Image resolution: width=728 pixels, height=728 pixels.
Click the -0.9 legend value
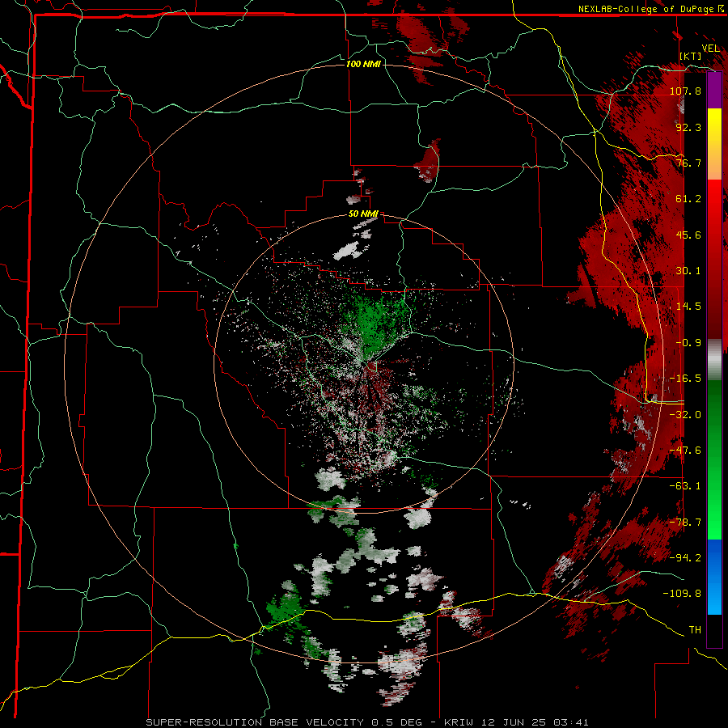(688, 343)
